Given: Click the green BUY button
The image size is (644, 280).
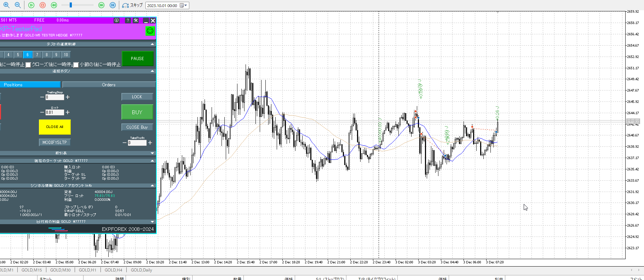Looking at the screenshot, I should tap(137, 112).
